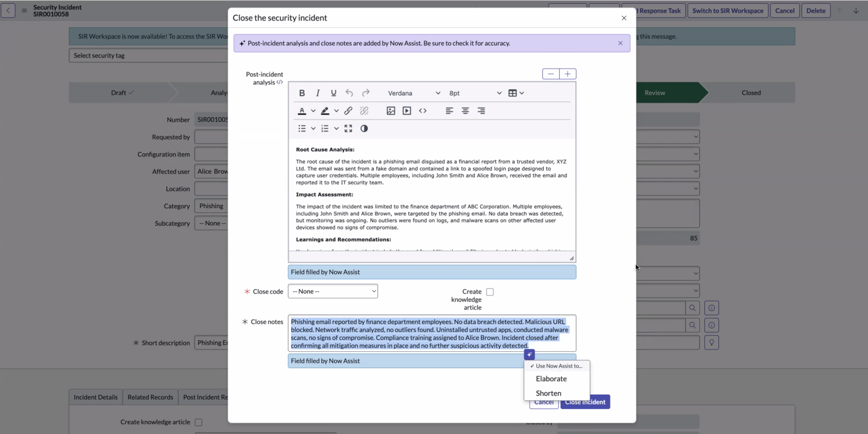The height and width of the screenshot is (434, 868).
Task: Open the hamburger context menu
Action: (24, 10)
